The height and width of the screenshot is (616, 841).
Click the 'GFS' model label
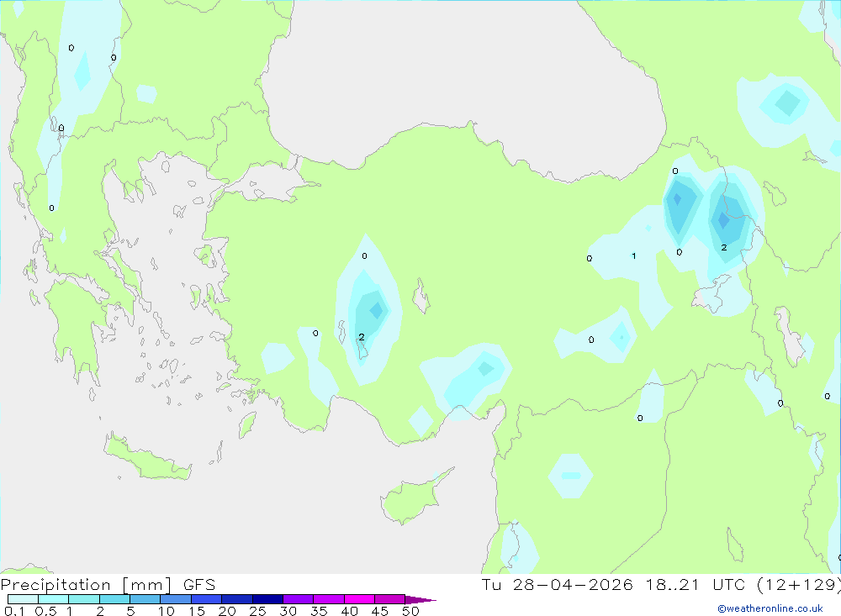click(199, 585)
